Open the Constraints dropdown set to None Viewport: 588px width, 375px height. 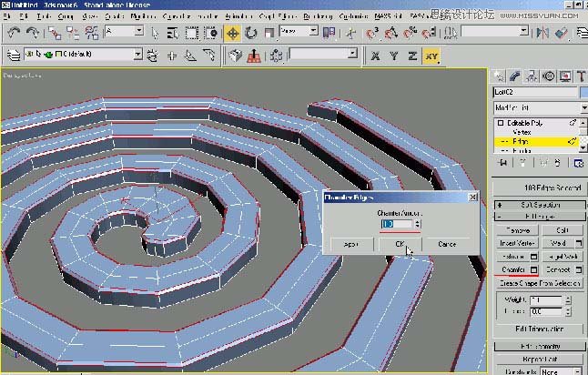point(562,371)
